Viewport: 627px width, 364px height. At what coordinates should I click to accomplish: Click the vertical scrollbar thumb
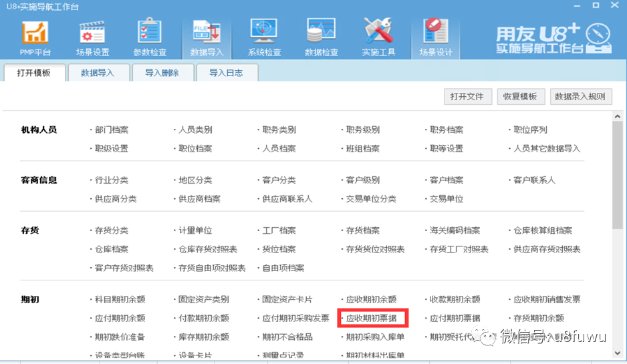point(617,175)
